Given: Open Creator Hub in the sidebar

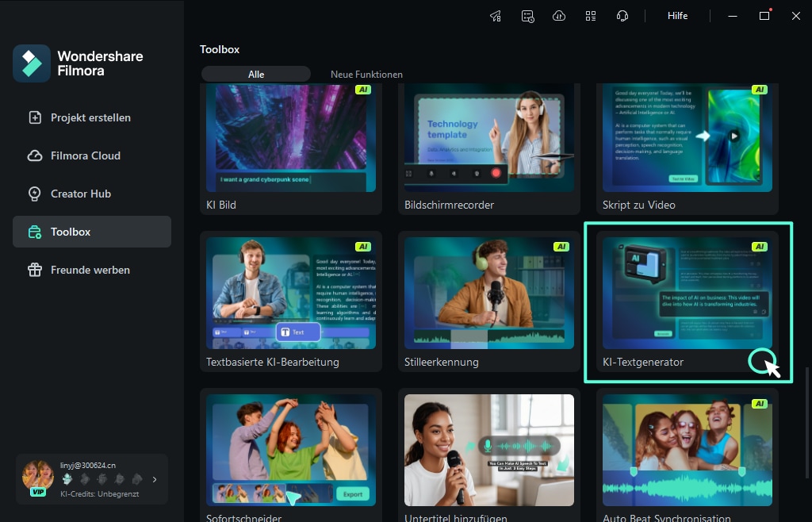Looking at the screenshot, I should pyautogui.click(x=81, y=194).
